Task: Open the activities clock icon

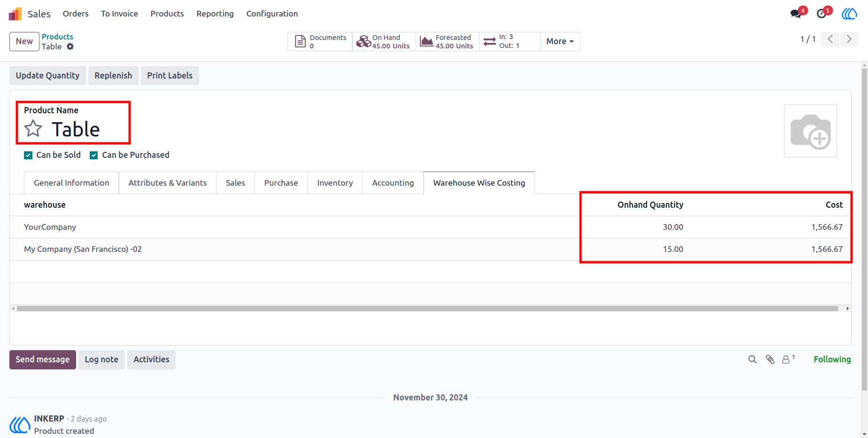Action: click(821, 14)
